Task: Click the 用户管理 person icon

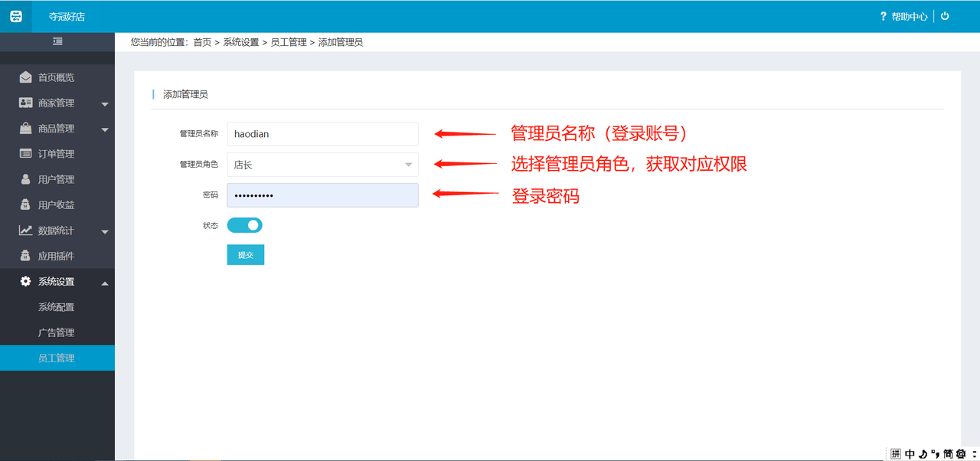Action: click(26, 179)
